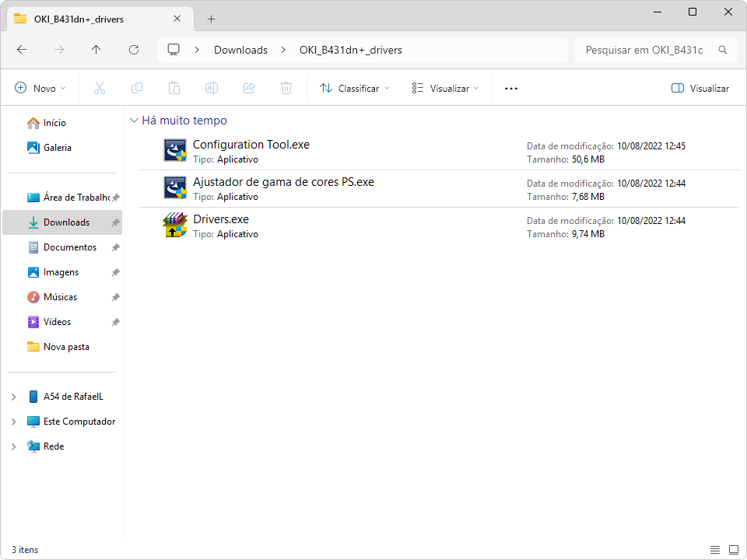
Task: Expand chevron after computer icon in address bar
Action: 197,50
